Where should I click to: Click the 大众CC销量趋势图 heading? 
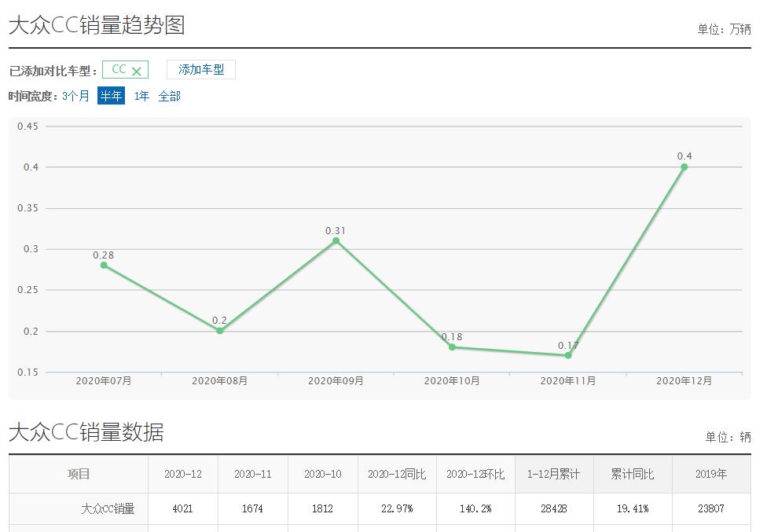pos(97,25)
